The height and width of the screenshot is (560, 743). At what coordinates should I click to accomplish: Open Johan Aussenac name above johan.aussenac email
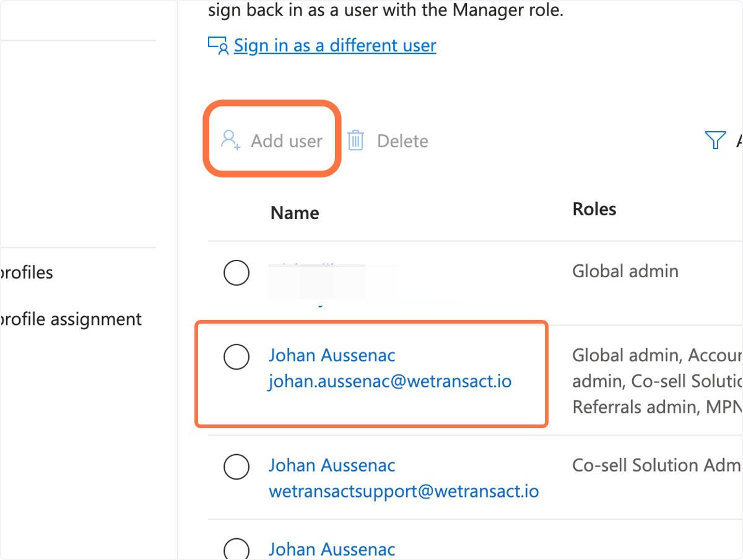[332, 355]
